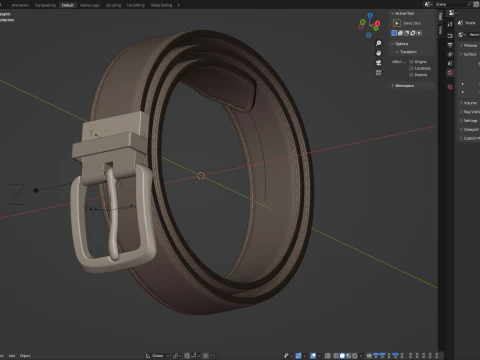
Task: Open the Scripting workspace tab
Action: 113,5
